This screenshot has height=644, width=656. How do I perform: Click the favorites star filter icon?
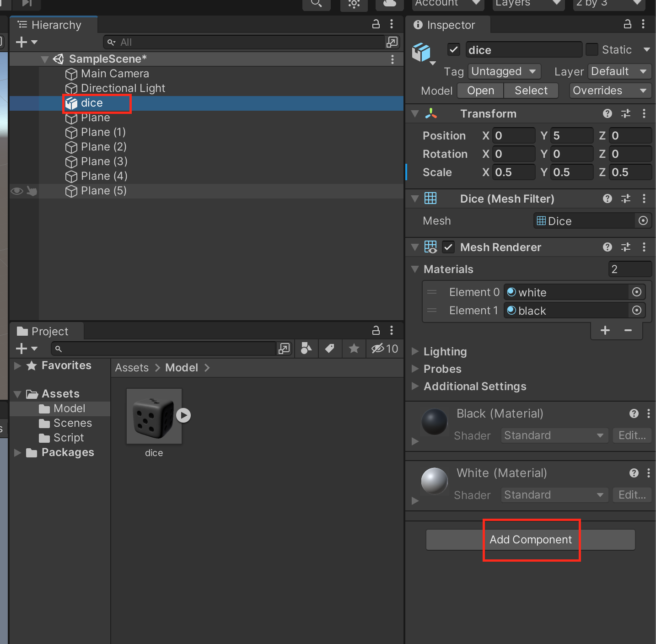(x=354, y=349)
